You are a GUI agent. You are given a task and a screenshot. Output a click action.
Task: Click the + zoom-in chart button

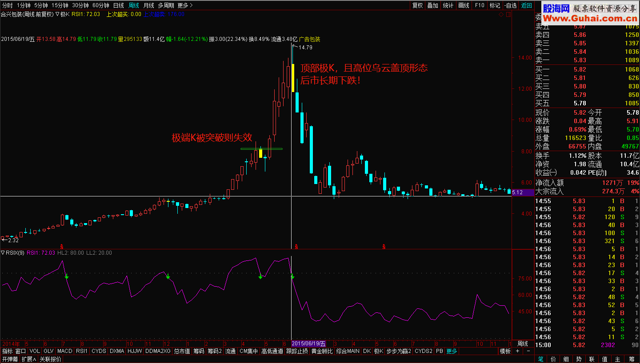tap(517, 351)
